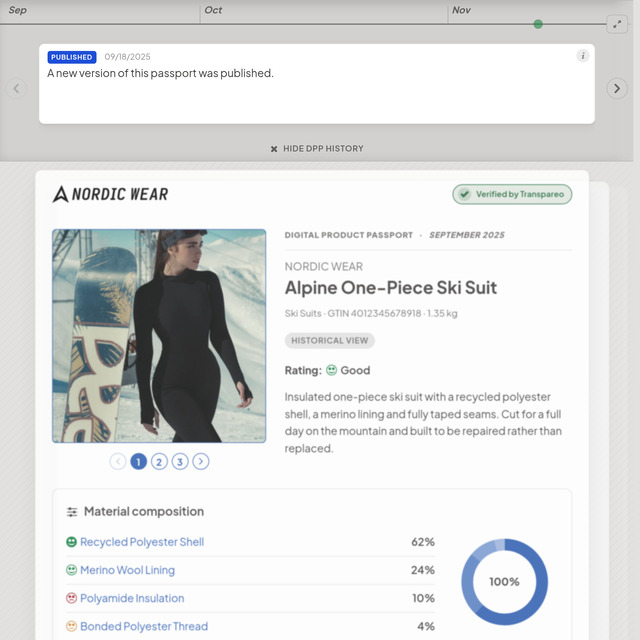Open Recycled Polyester Shell link
Image resolution: width=640 pixels, height=640 pixels.
(142, 542)
